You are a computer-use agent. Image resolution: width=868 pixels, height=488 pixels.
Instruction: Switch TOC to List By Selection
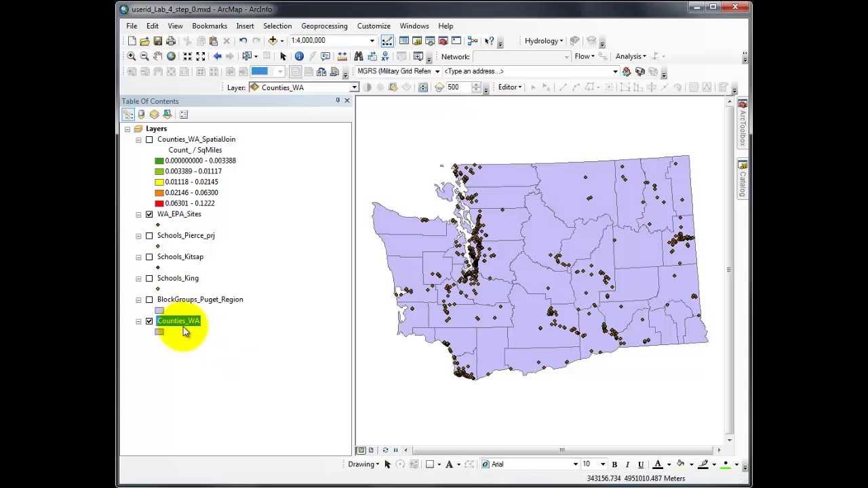click(x=167, y=115)
